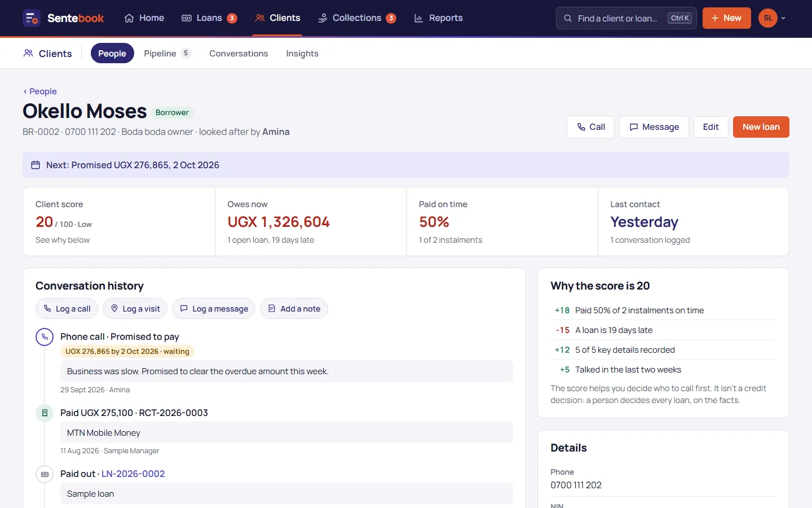Click the '-15 A loan is 19 days late' row
Screen dimensions: 812x508
(663, 330)
